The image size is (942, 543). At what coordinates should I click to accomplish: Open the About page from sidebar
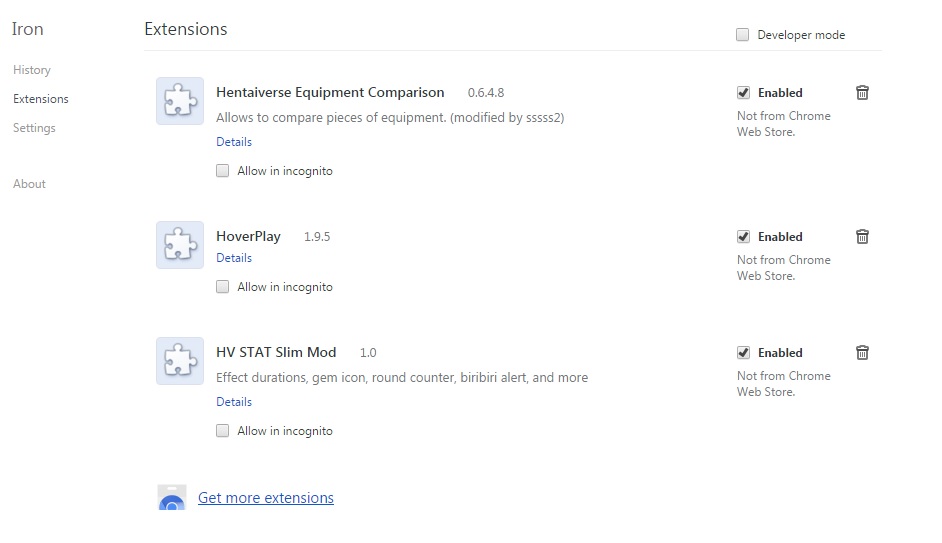29,184
